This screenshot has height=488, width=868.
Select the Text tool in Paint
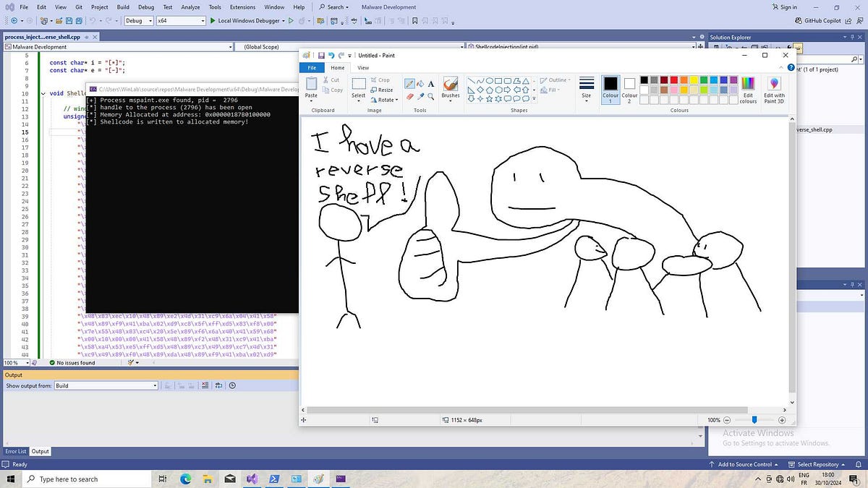point(431,84)
